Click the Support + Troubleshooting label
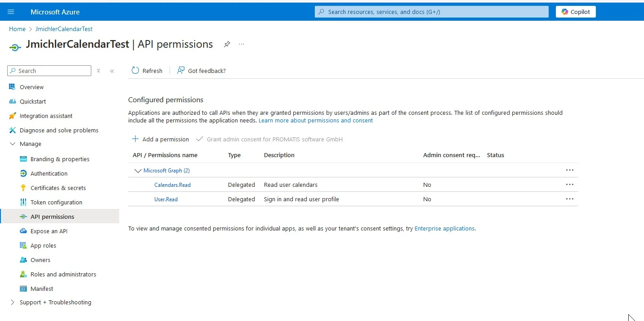This screenshot has height=321, width=644. 55,302
